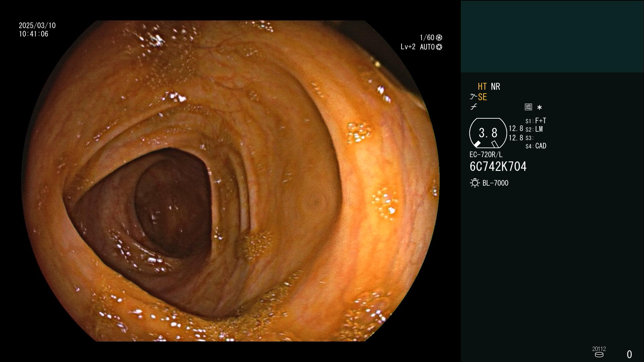Click the shutter icon next to 1/60
The height and width of the screenshot is (362, 644).
[439, 38]
